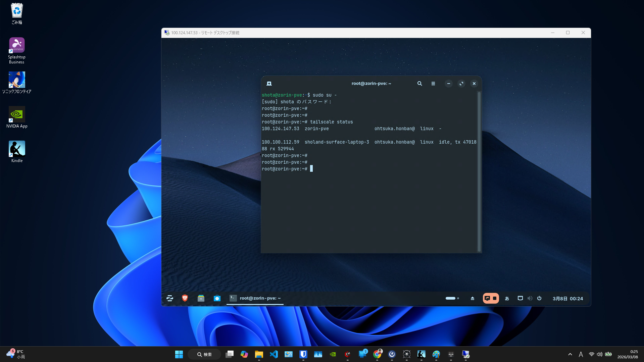Open a new tab in the terminal
This screenshot has width=644, height=362.
pos(269,84)
